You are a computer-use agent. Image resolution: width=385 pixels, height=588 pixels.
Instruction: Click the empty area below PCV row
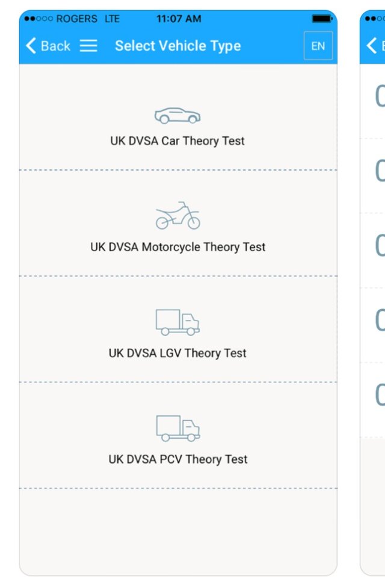pyautogui.click(x=178, y=531)
